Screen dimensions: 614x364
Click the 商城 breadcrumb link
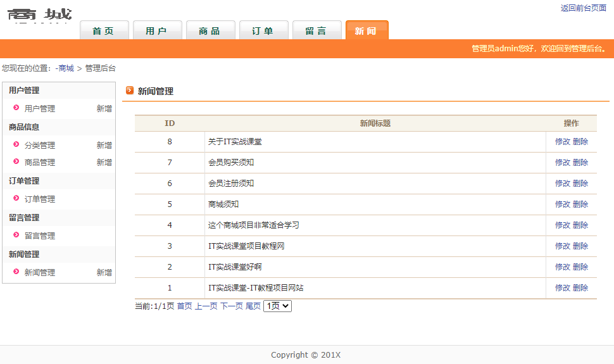pos(66,68)
